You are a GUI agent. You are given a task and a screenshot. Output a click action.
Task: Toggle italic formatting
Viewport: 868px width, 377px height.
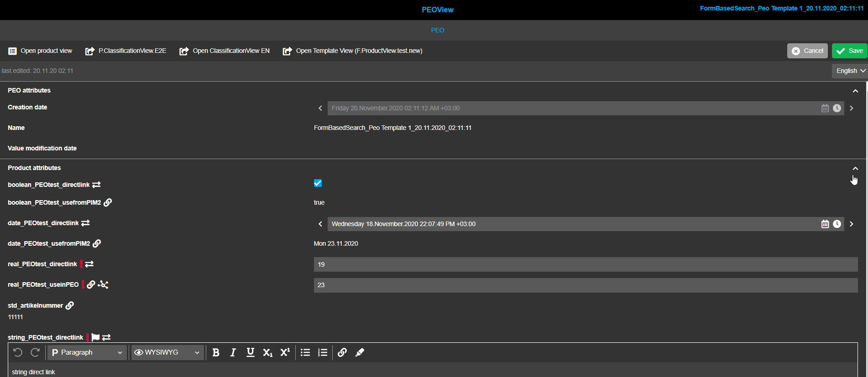233,352
